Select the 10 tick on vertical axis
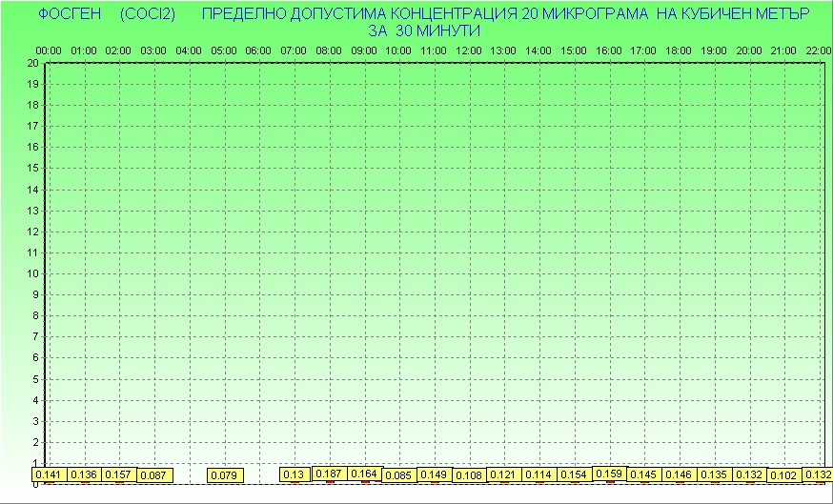833x504 pixels. tap(32, 273)
